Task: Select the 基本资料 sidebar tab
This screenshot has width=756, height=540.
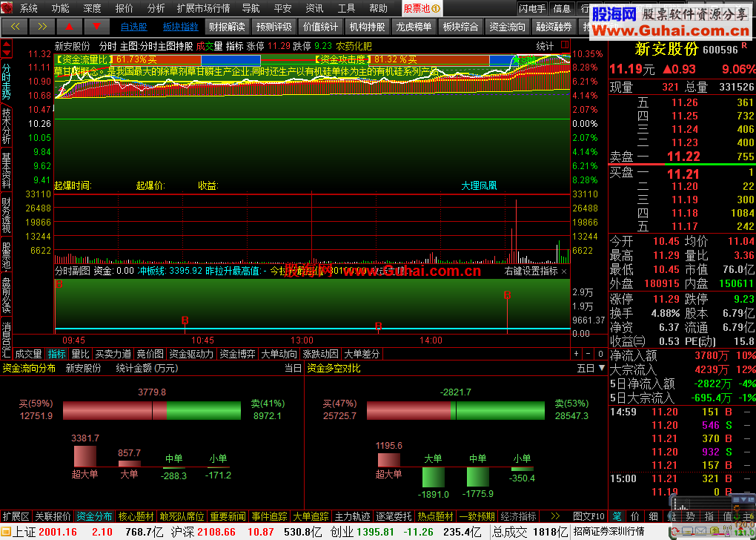Action: coord(6,171)
